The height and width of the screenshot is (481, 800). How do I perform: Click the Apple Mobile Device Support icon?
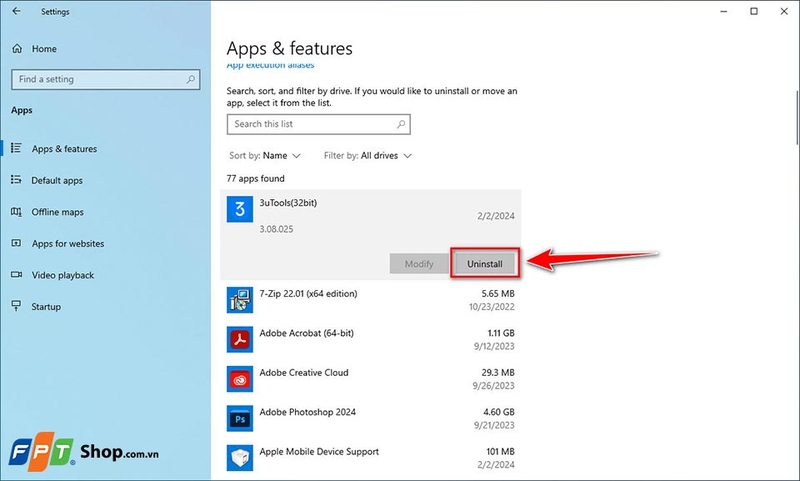(240, 458)
